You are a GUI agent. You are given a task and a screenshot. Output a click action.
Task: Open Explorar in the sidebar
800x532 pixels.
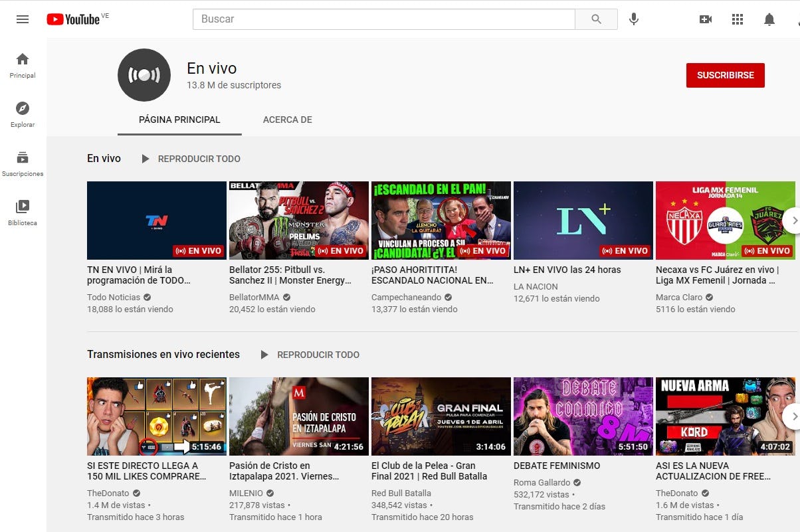pyautogui.click(x=23, y=114)
